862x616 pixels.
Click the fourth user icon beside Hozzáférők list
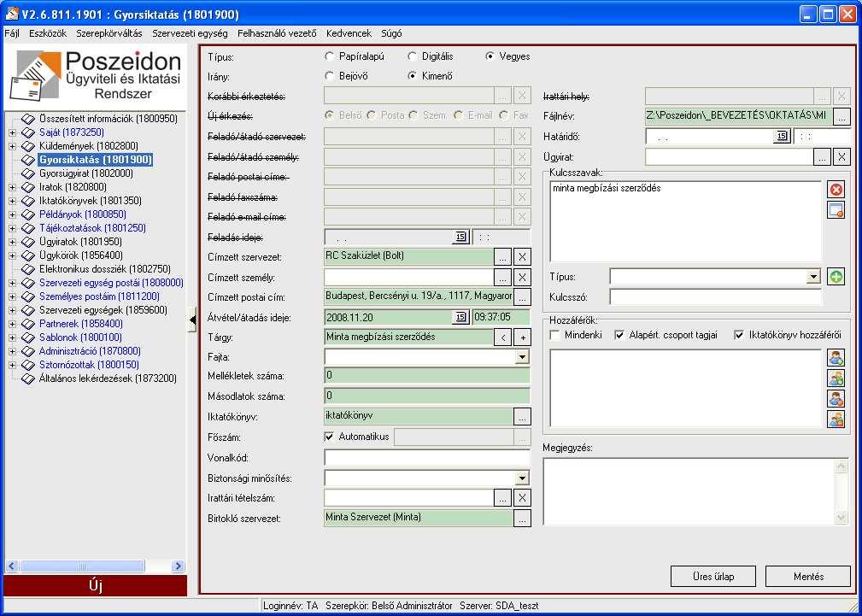836,419
